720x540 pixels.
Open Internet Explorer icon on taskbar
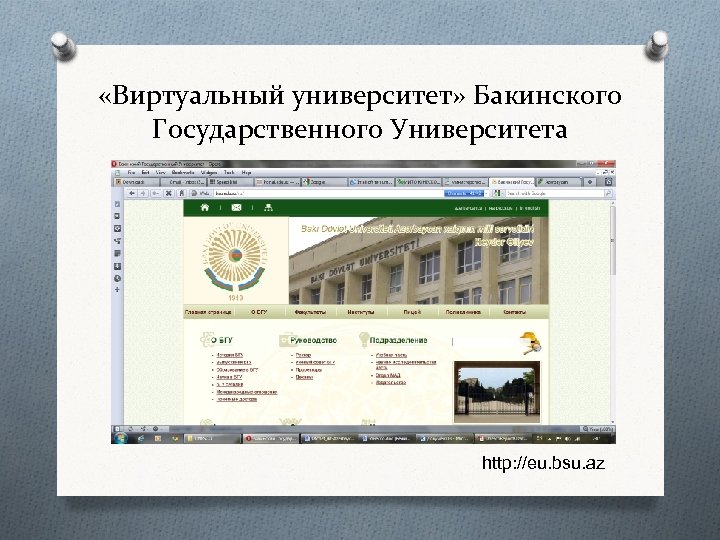tap(141, 439)
